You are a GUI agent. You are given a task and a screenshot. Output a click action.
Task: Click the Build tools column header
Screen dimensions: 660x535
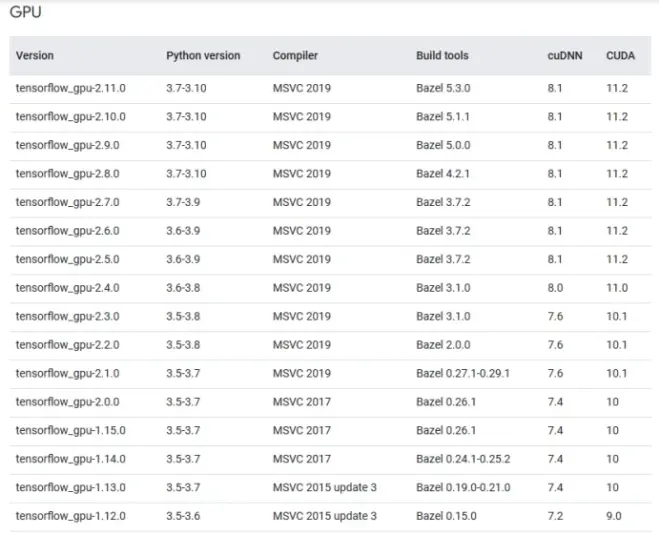click(442, 56)
